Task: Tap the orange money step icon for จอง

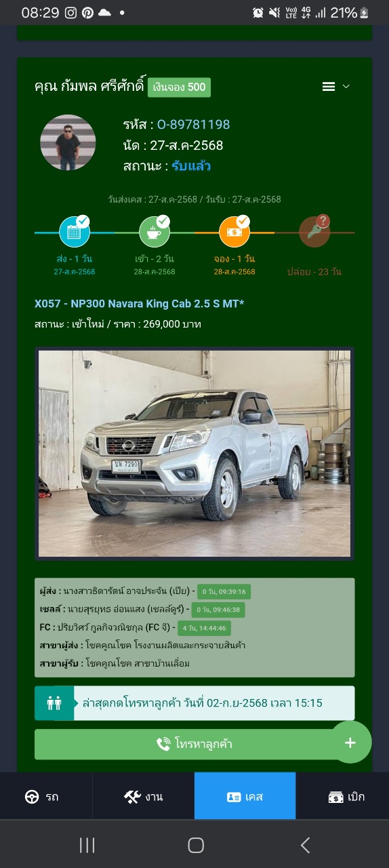Action: point(234,232)
